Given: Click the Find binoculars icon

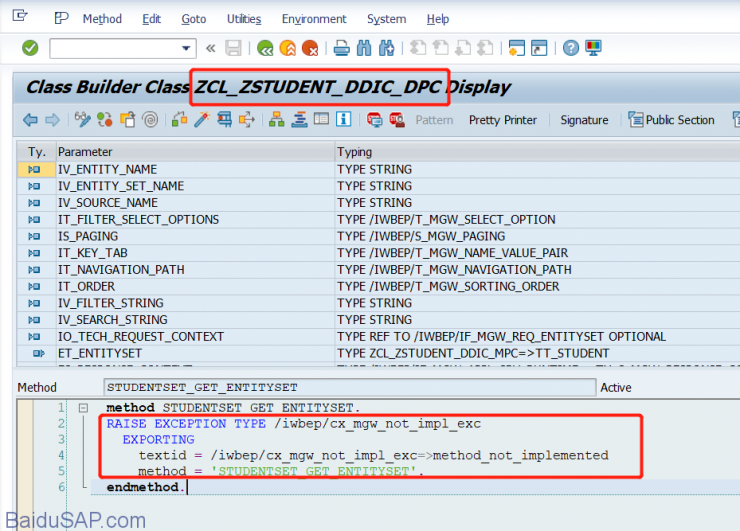Looking at the screenshot, I should point(364,48).
